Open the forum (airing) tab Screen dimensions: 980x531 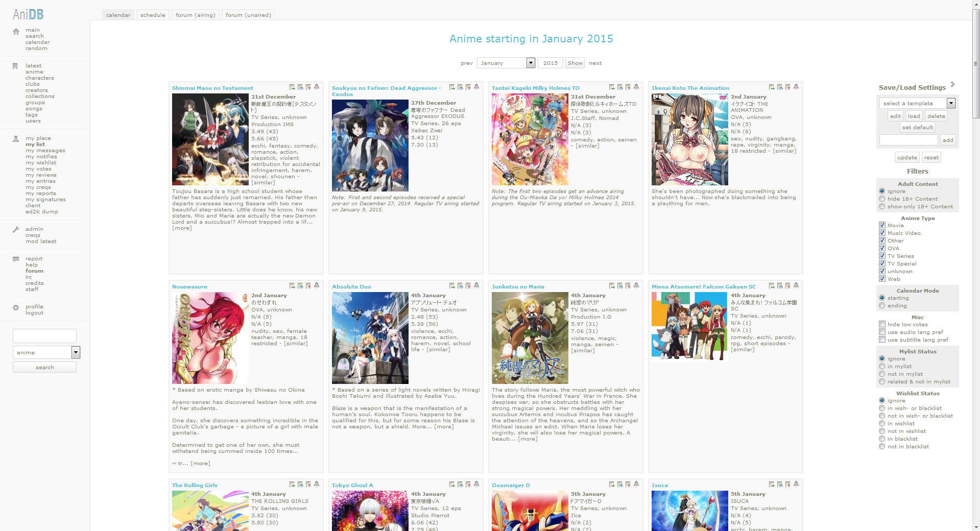tap(195, 15)
